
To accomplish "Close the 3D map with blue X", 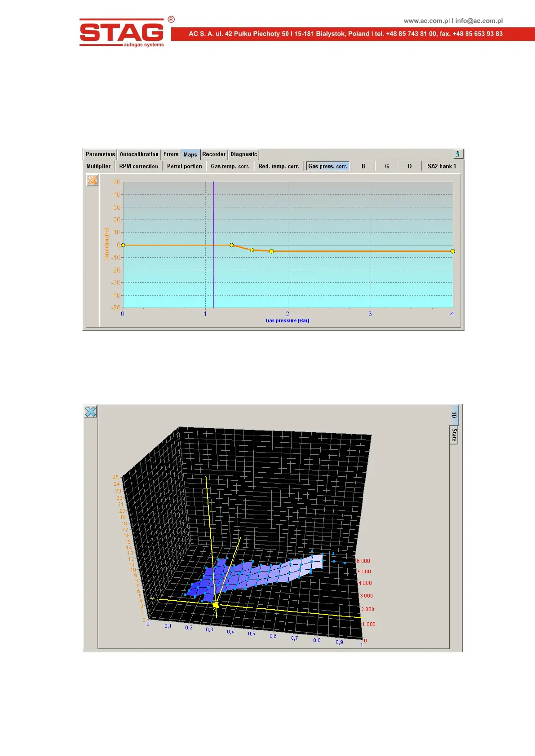I will [x=91, y=411].
